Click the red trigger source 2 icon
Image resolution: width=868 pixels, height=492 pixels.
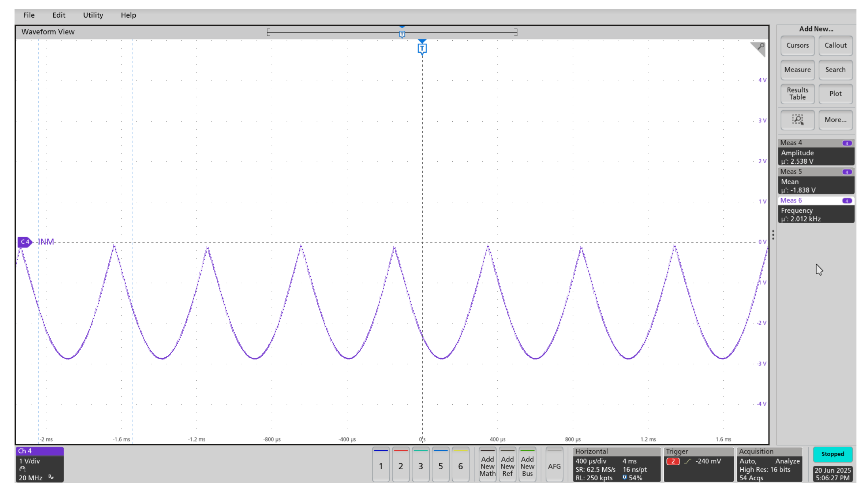[x=673, y=461]
